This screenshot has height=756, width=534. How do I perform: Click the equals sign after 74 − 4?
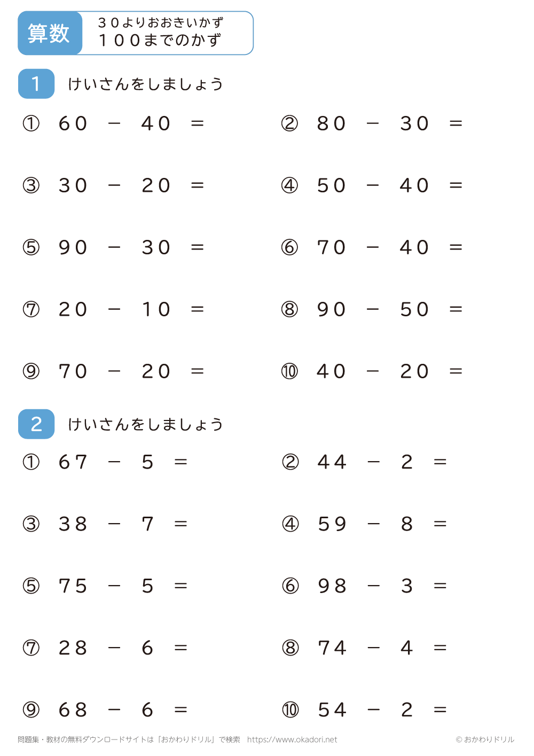tap(440, 648)
